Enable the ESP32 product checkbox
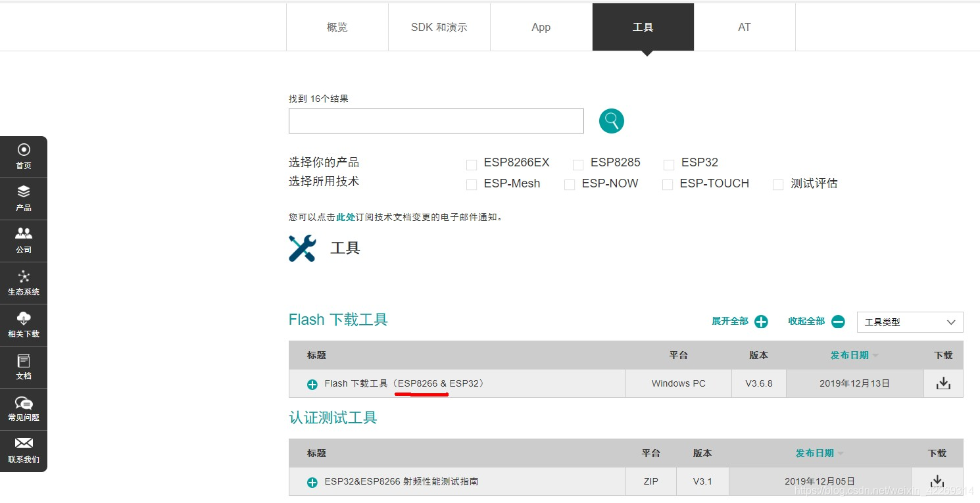Screen dimensions: 980x503 [x=669, y=164]
